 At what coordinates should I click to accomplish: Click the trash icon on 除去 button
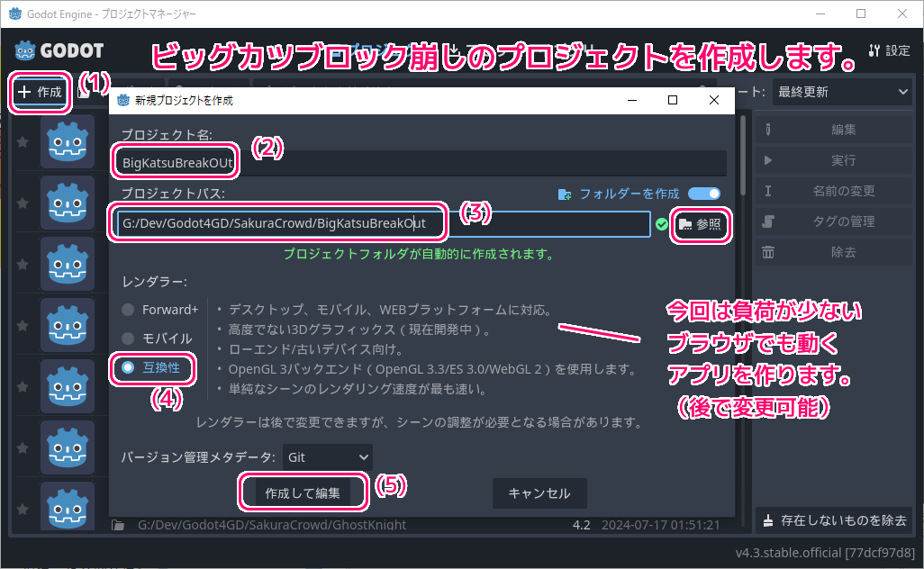click(768, 252)
